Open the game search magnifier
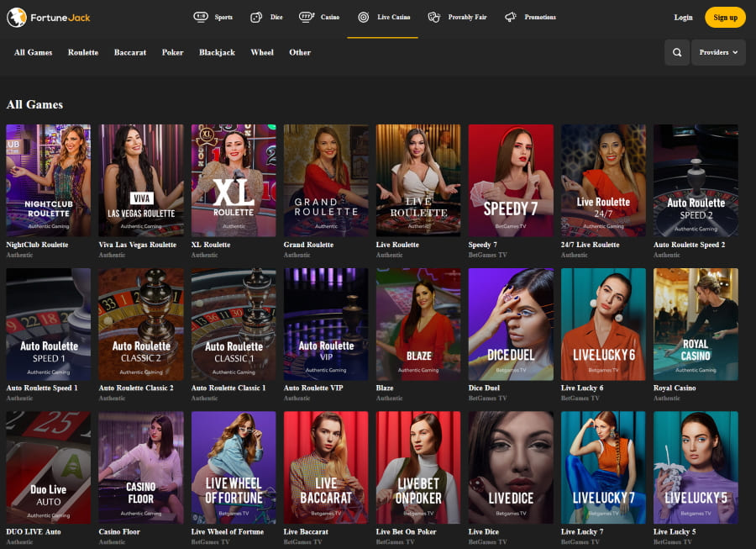The width and height of the screenshot is (756, 549). [x=677, y=52]
